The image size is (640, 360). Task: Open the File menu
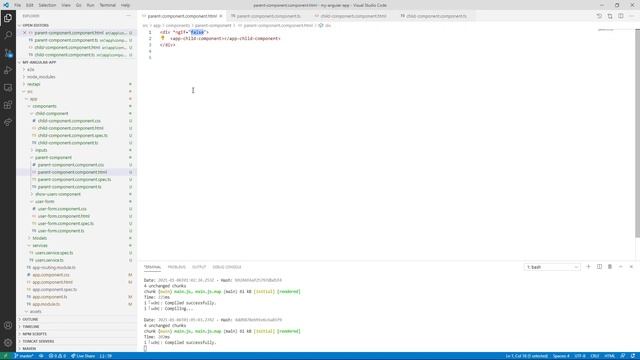18,5
